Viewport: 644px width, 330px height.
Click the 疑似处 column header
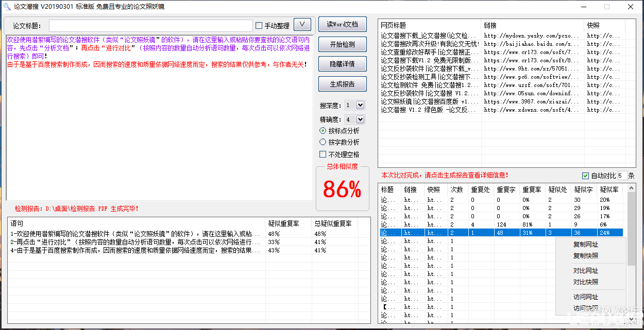558,189
